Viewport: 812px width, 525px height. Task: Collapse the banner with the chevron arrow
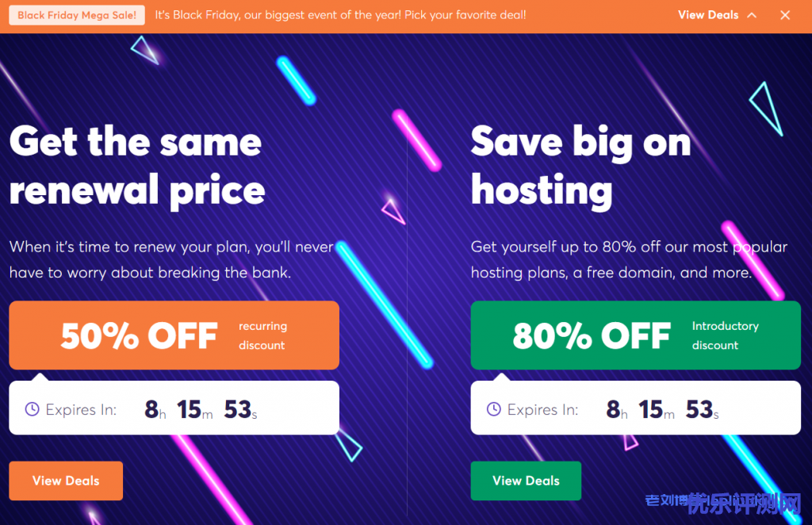coord(752,15)
